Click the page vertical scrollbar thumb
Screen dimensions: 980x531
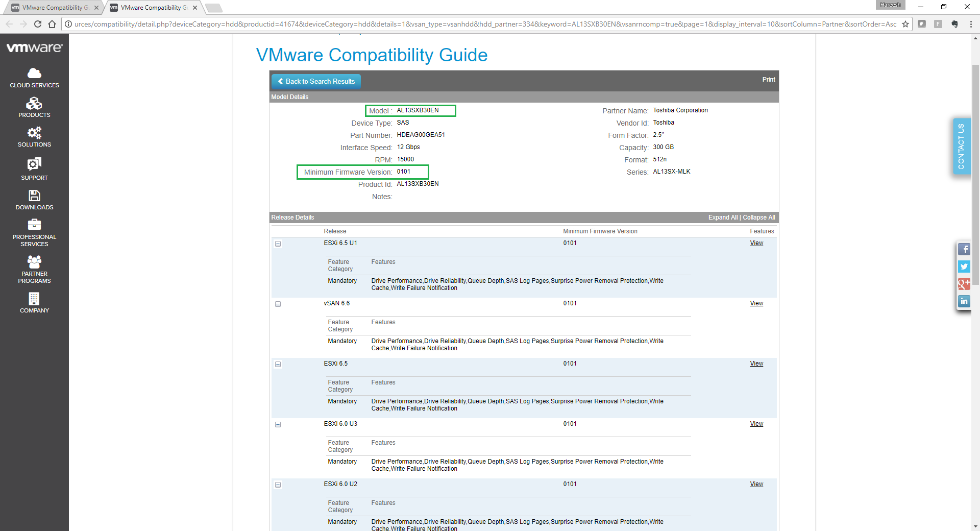(x=975, y=174)
